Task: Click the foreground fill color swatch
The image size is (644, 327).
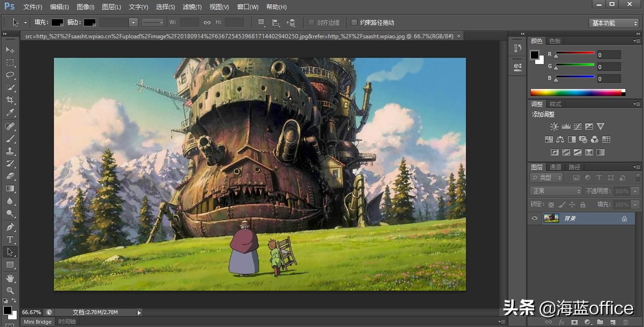Action: click(58, 22)
